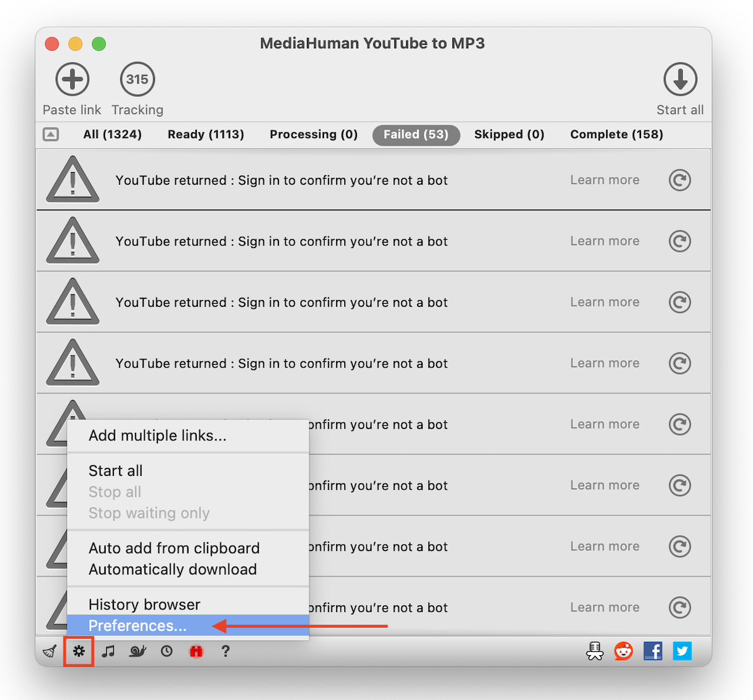Click Learn more on first failed row
The height and width of the screenshot is (700, 753).
coord(604,180)
